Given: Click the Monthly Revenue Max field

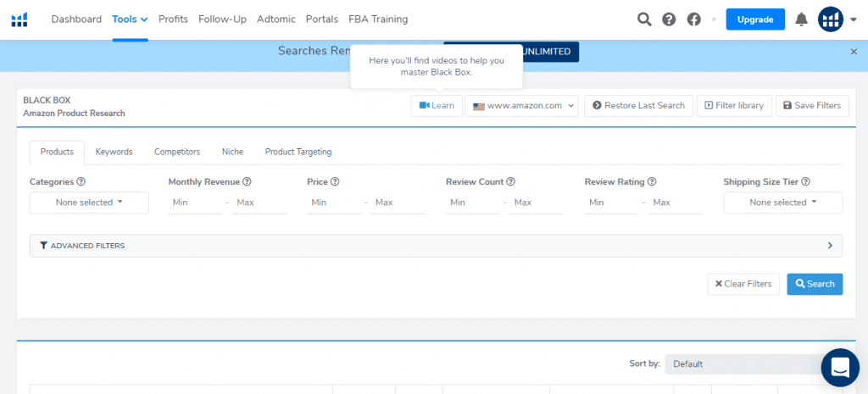Looking at the screenshot, I should pyautogui.click(x=259, y=203).
